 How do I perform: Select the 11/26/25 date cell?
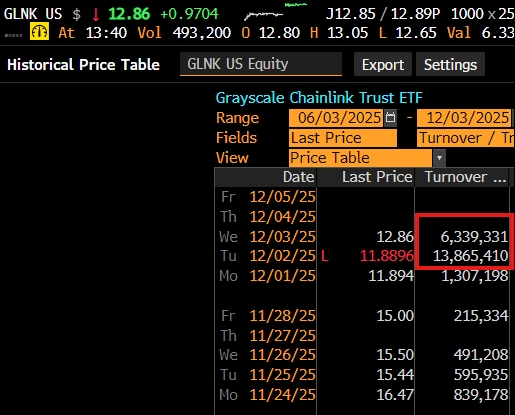(x=282, y=355)
